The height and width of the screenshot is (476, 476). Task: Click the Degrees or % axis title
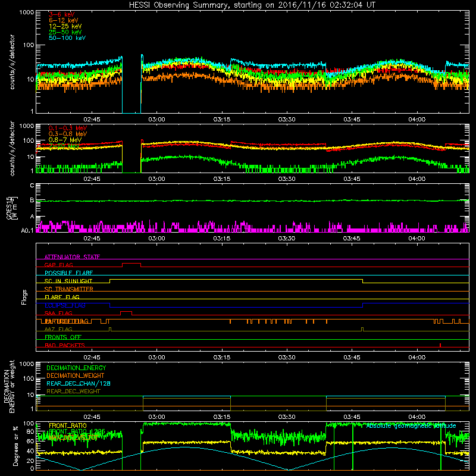(15, 446)
